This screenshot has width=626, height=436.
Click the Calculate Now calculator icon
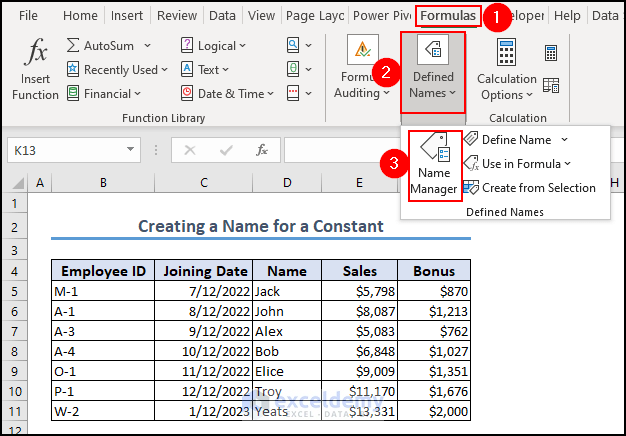(x=551, y=53)
